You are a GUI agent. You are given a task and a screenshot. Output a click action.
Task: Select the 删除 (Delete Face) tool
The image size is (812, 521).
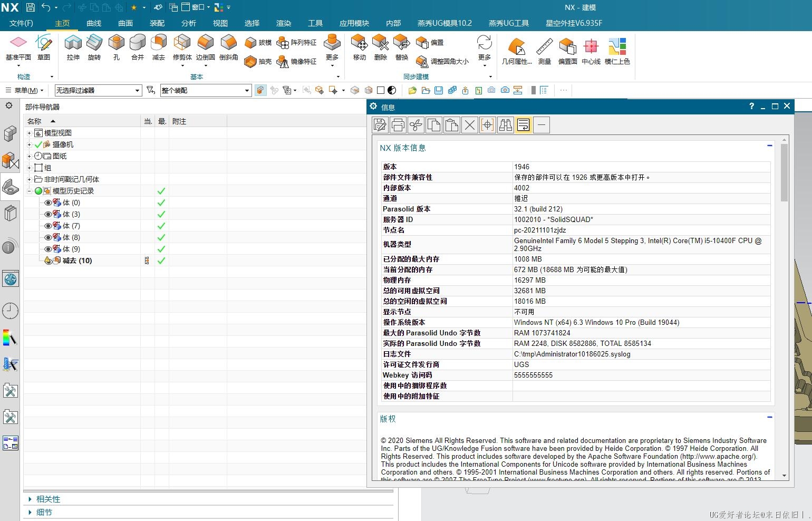pos(380,47)
